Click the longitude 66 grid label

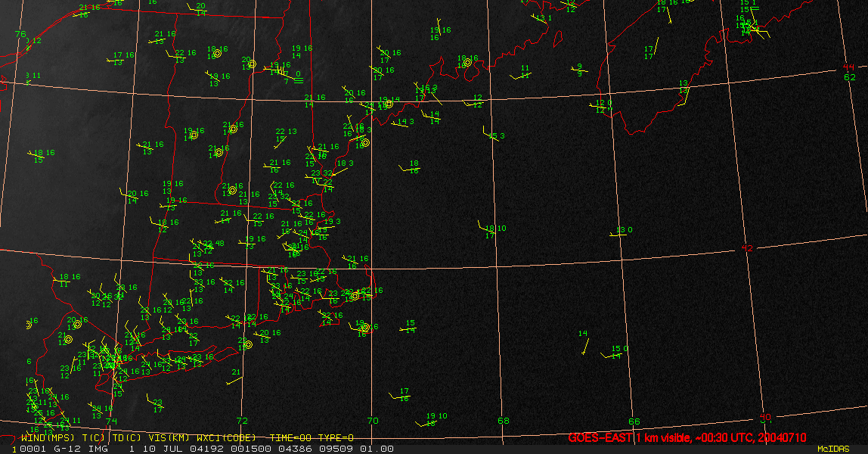click(634, 421)
